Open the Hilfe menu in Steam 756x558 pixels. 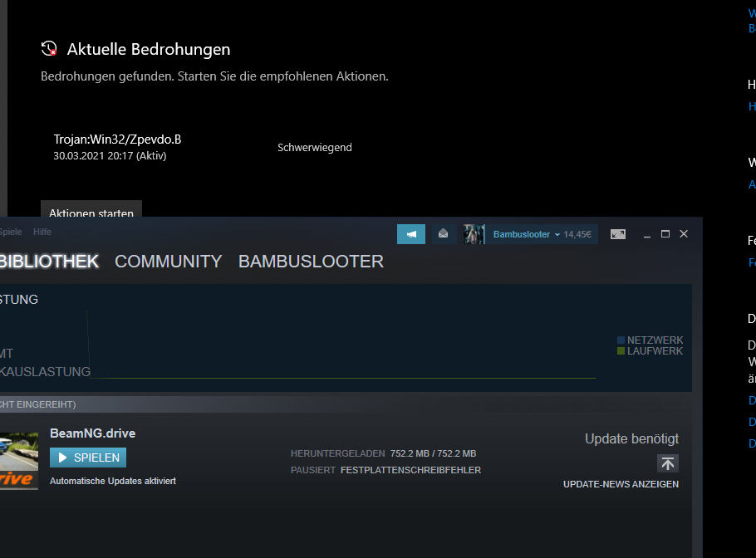click(x=42, y=232)
